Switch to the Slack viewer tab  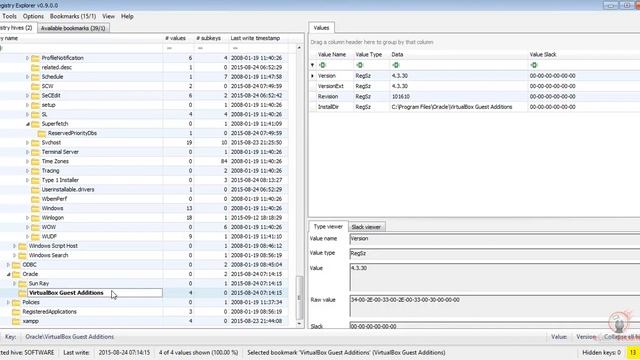point(366,227)
